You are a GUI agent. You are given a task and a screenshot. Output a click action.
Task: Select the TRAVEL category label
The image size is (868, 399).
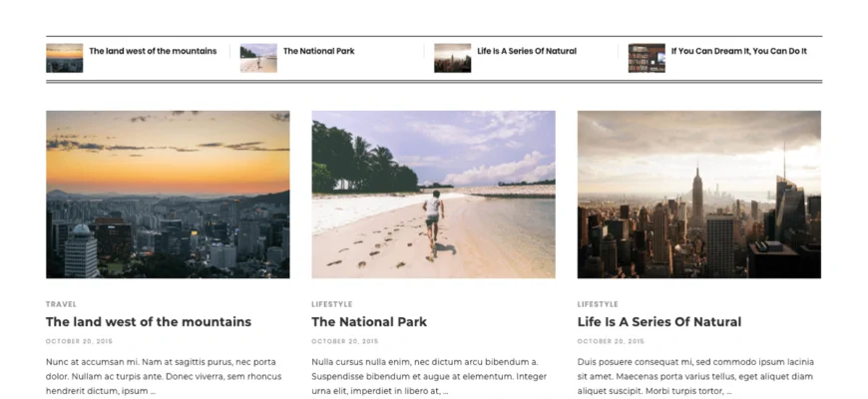click(x=62, y=304)
